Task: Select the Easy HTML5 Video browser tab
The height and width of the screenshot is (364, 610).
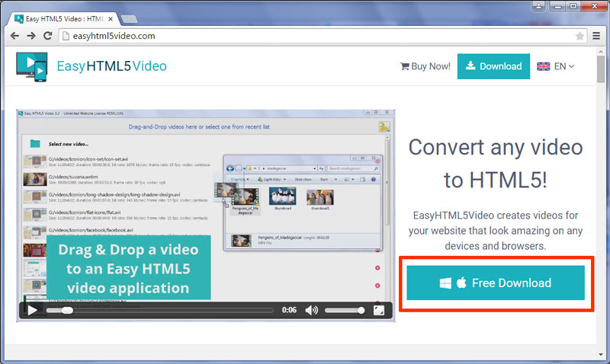Action: [x=64, y=18]
